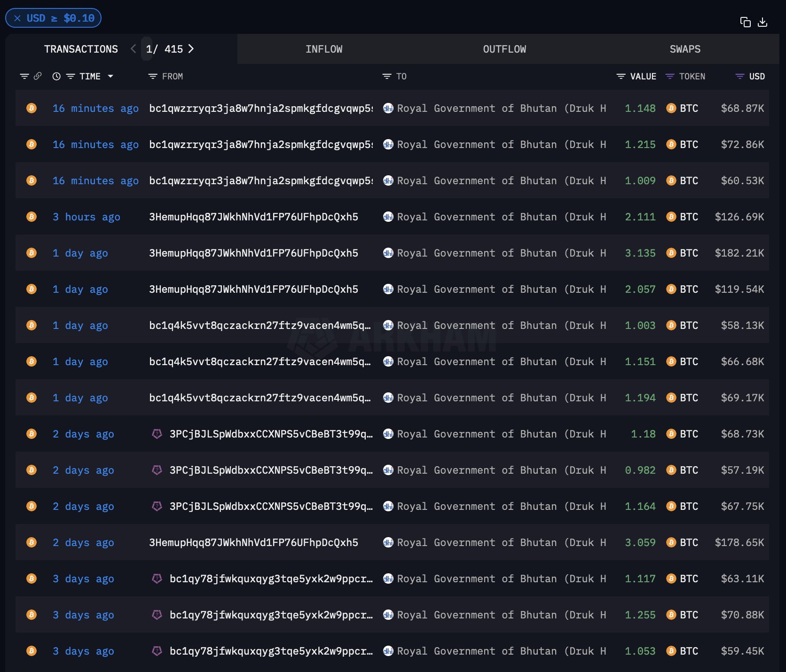The height and width of the screenshot is (672, 786).
Task: Open the USD column filter
Action: coord(740,76)
